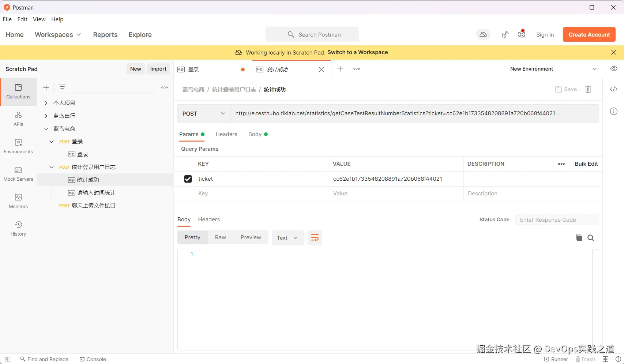The image size is (624, 364).
Task: Click Switch to a Workspace link
Action: [x=358, y=52]
